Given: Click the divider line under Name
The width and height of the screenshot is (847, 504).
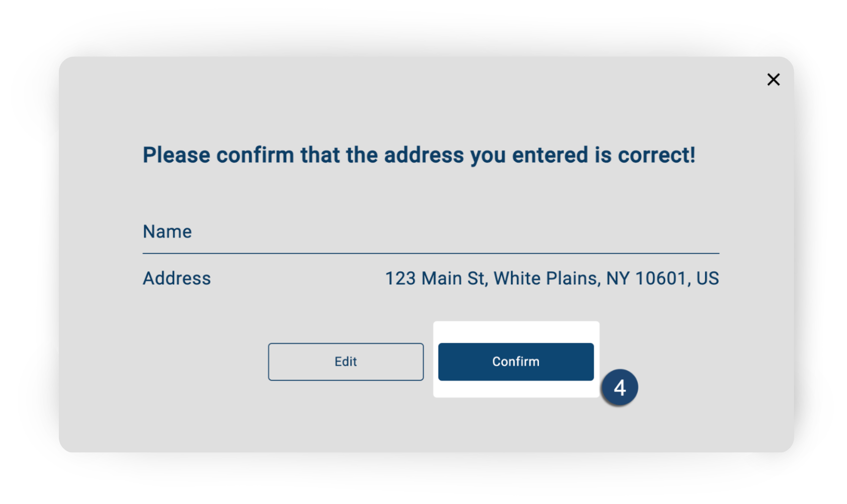Looking at the screenshot, I should (430, 253).
